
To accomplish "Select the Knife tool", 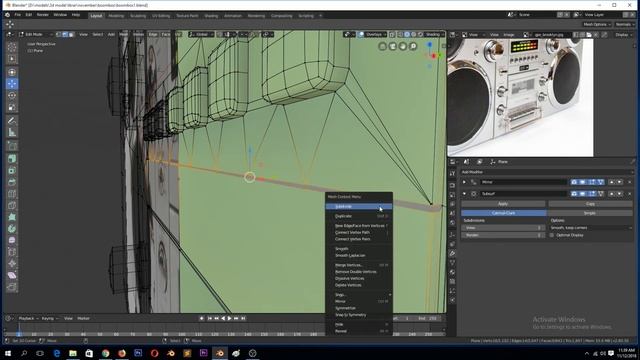I will (12, 205).
